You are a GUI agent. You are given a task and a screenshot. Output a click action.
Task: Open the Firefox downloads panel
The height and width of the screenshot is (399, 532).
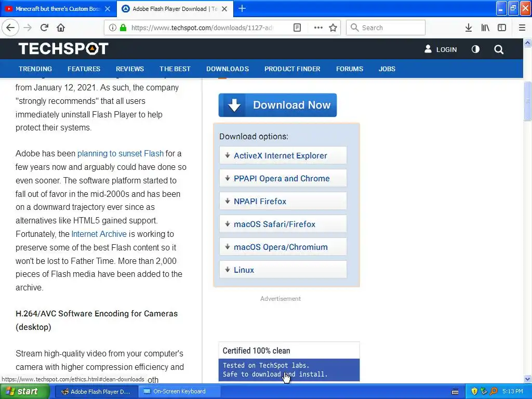469,28
